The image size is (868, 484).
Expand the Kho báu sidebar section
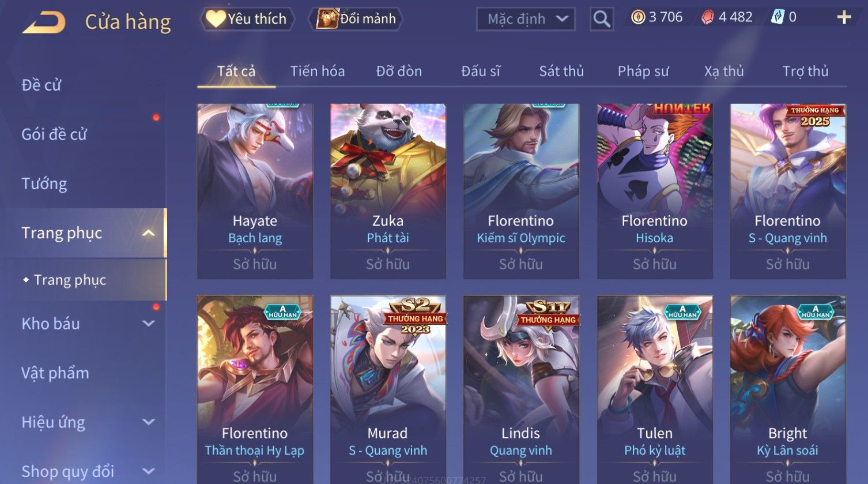[148, 324]
